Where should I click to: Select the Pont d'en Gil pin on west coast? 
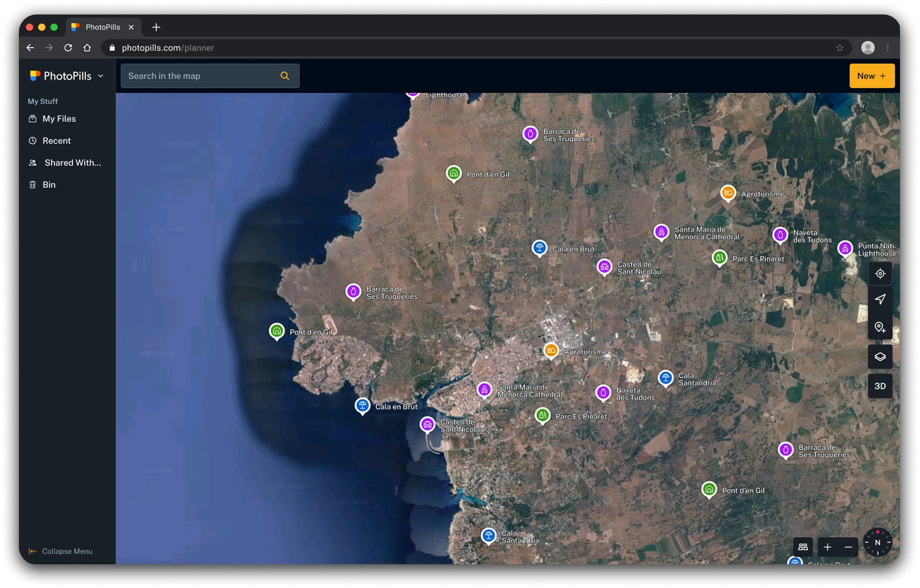click(x=277, y=331)
